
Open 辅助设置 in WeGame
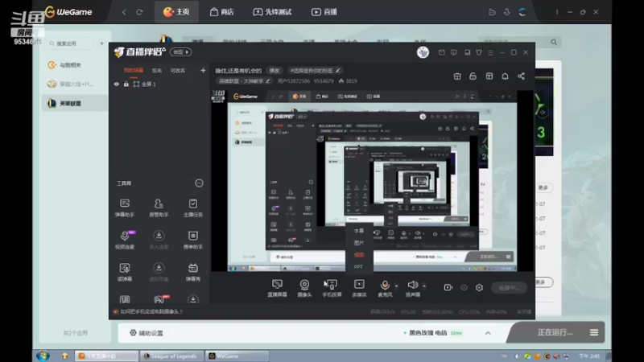click(x=147, y=333)
